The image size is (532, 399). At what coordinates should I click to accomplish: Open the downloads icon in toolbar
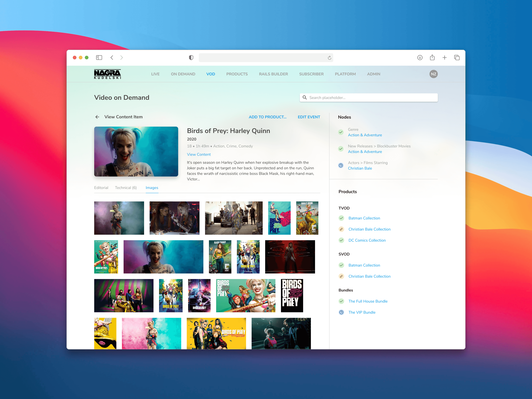click(420, 57)
